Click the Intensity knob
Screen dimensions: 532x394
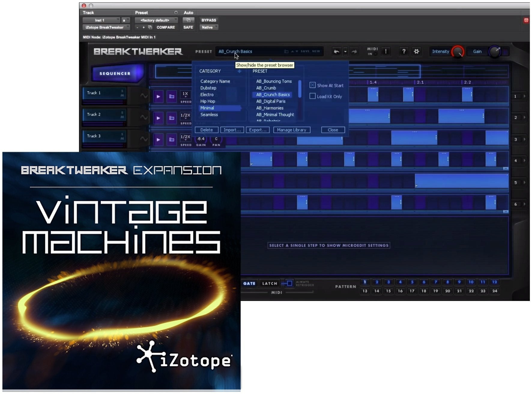point(458,52)
